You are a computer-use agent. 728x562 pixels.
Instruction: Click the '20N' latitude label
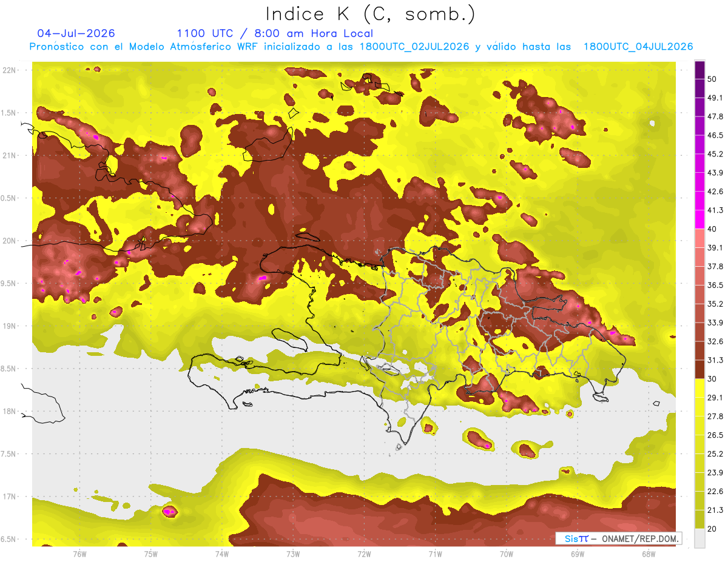pos(9,241)
